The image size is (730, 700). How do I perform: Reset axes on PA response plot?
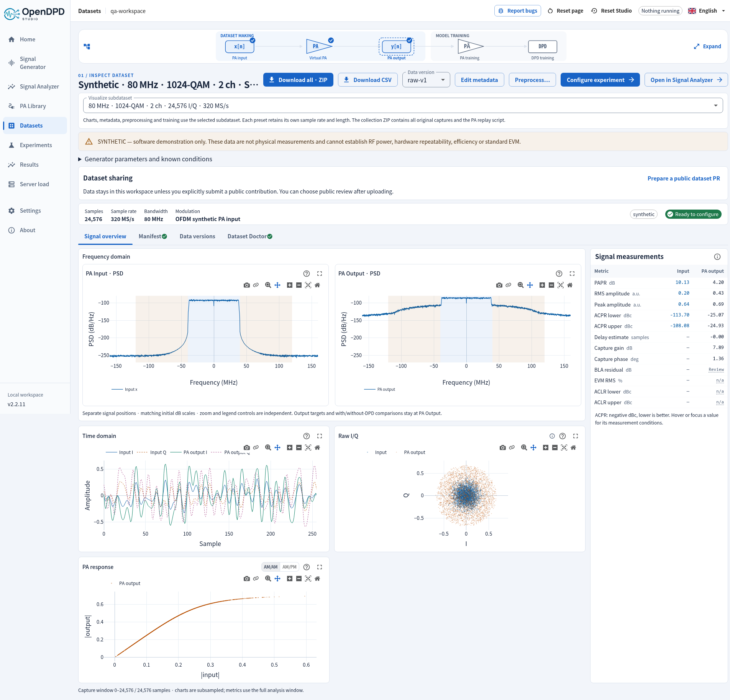click(x=317, y=579)
